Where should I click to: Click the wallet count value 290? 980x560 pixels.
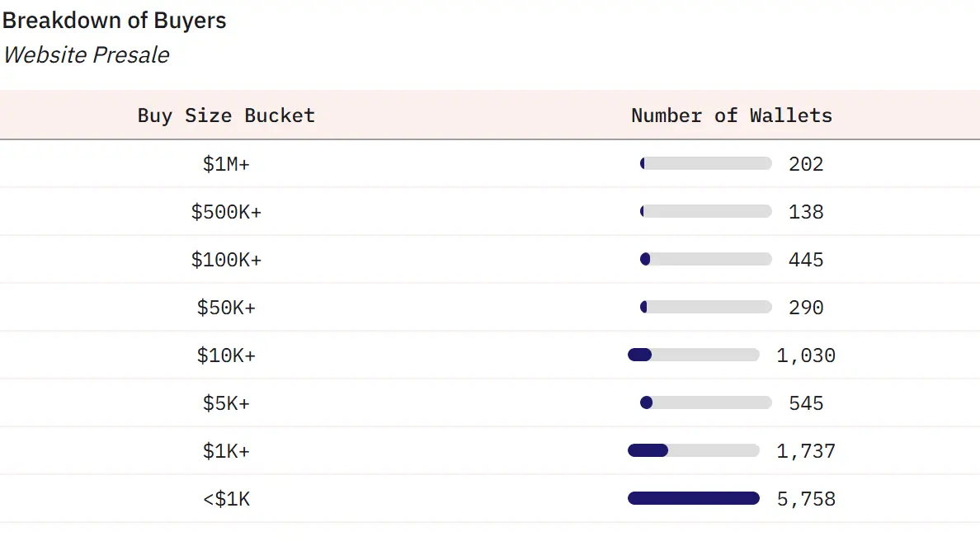pyautogui.click(x=806, y=308)
